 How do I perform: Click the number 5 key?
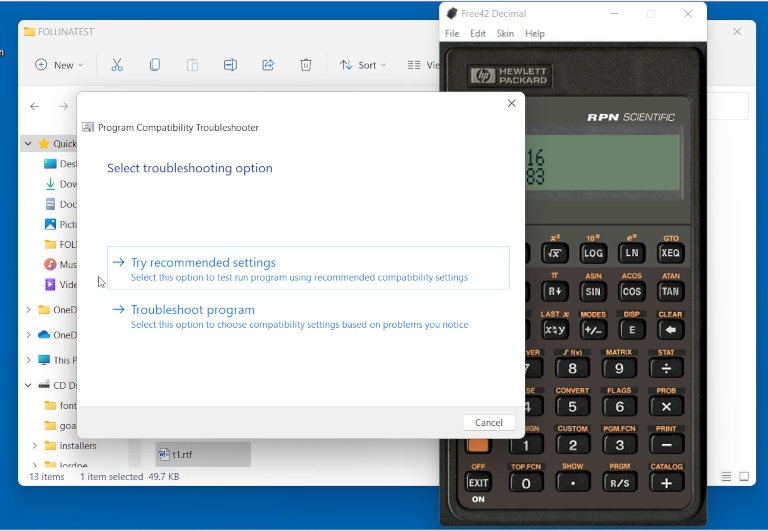[573, 406]
